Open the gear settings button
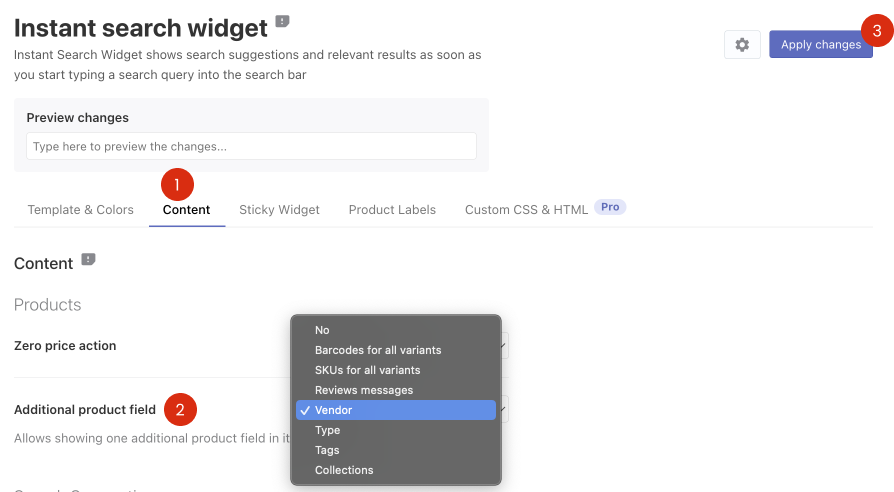894x492 pixels. (x=742, y=44)
